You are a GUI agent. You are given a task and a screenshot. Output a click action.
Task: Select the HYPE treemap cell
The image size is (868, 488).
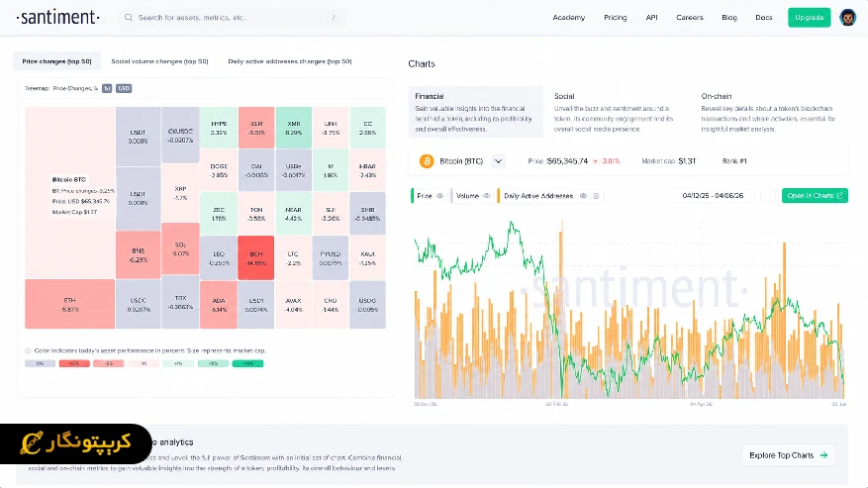point(219,128)
